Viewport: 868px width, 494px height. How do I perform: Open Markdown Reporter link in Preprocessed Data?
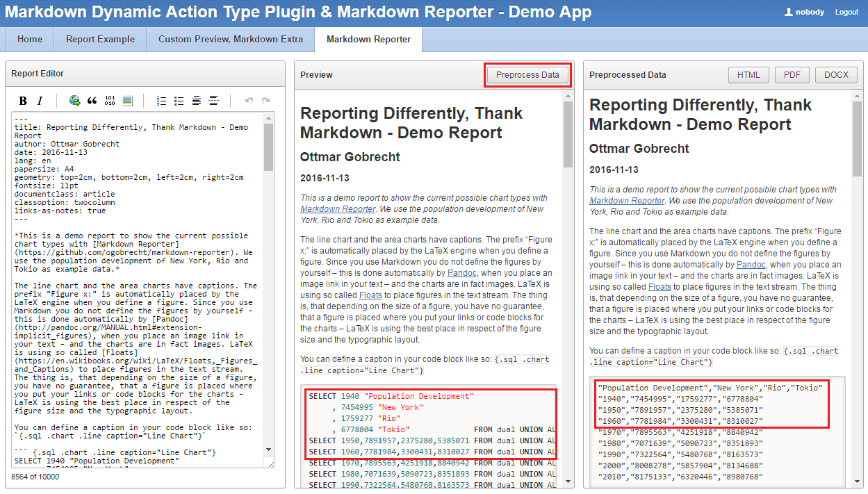pos(626,201)
